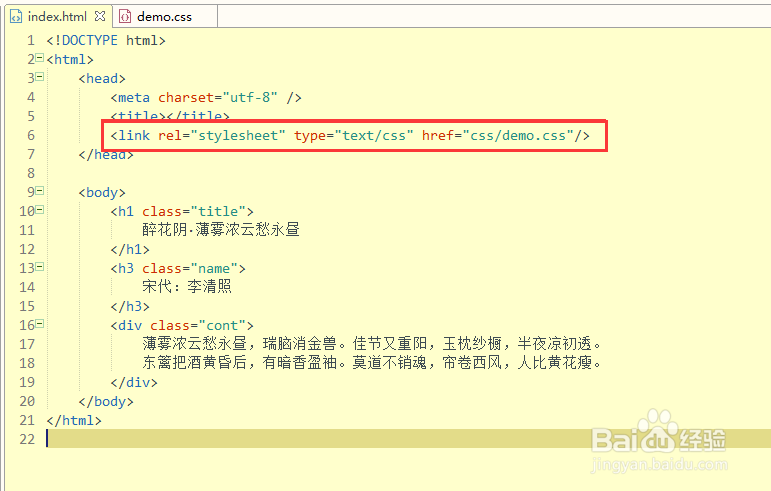
Task: Click the closing </body> tag
Action: coord(106,402)
